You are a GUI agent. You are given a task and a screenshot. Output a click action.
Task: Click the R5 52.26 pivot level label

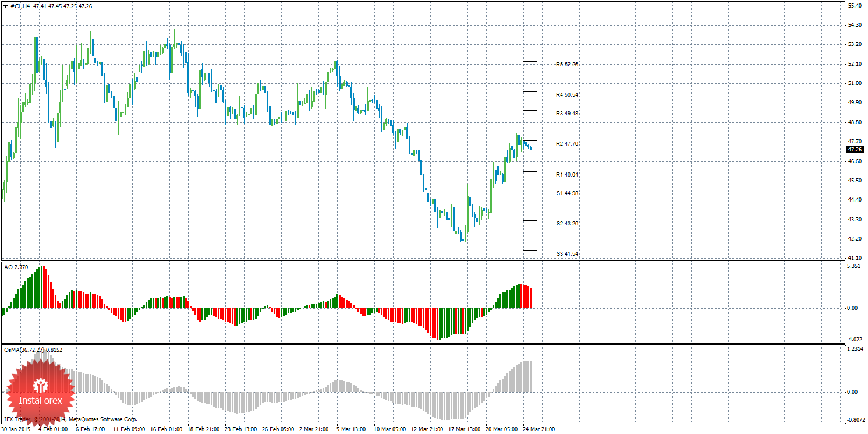[566, 65]
